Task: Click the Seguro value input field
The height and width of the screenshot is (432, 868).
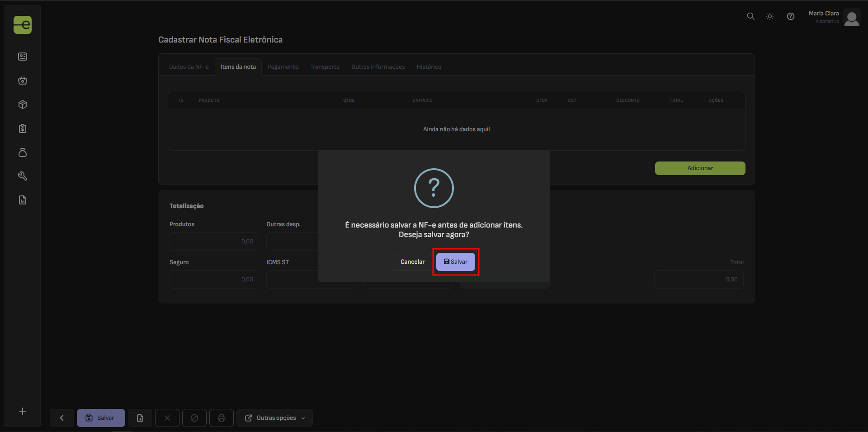Action: (214, 280)
